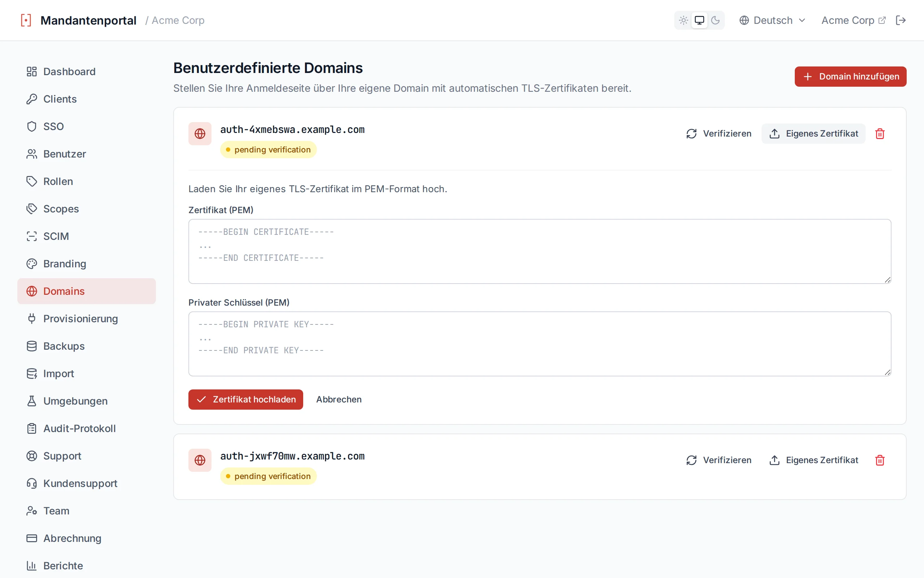This screenshot has height=578, width=924.
Task: Open the SCIM page
Action: [87, 236]
